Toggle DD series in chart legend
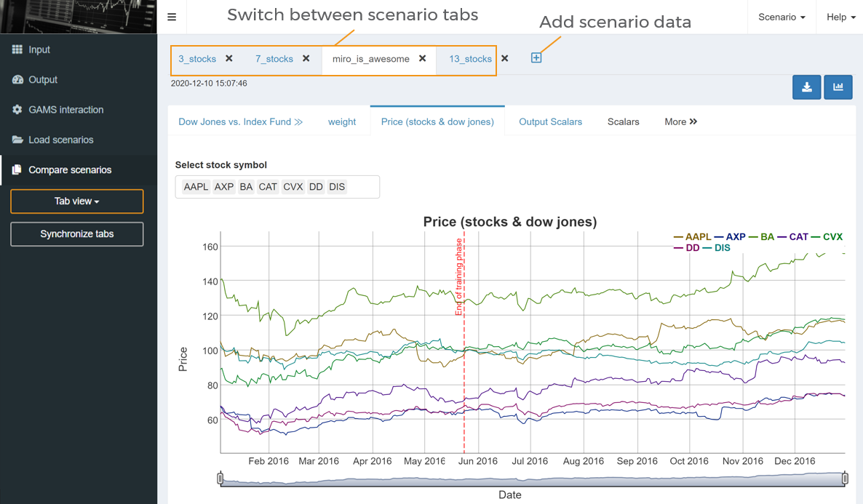The height and width of the screenshot is (504, 863). click(x=687, y=248)
